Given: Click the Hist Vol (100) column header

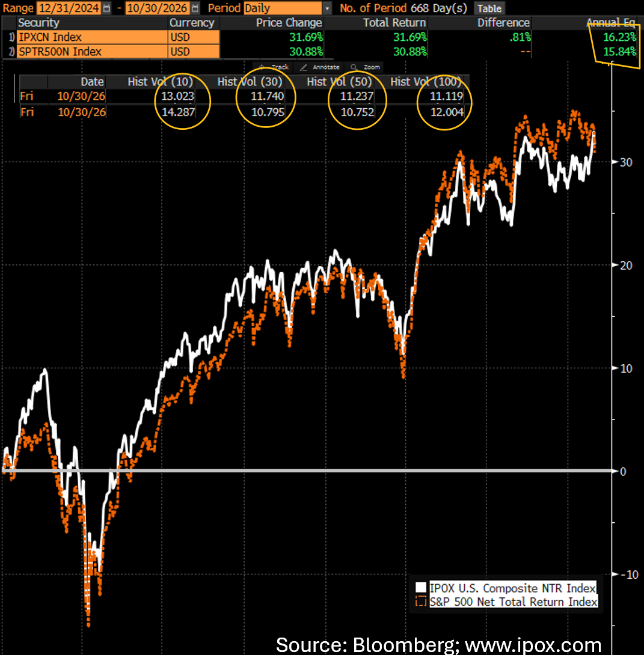Looking at the screenshot, I should tap(426, 82).
